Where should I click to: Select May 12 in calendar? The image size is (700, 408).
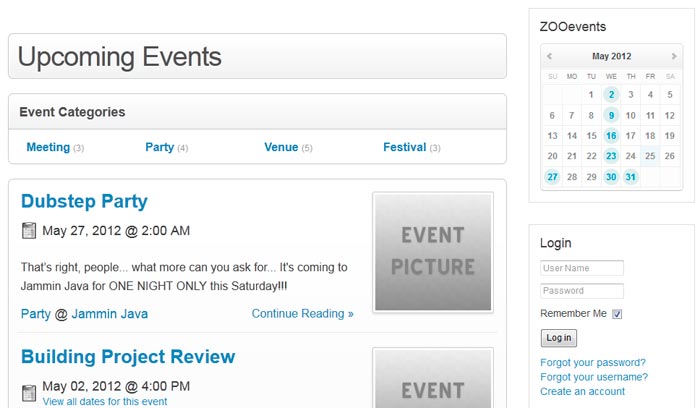click(x=670, y=116)
